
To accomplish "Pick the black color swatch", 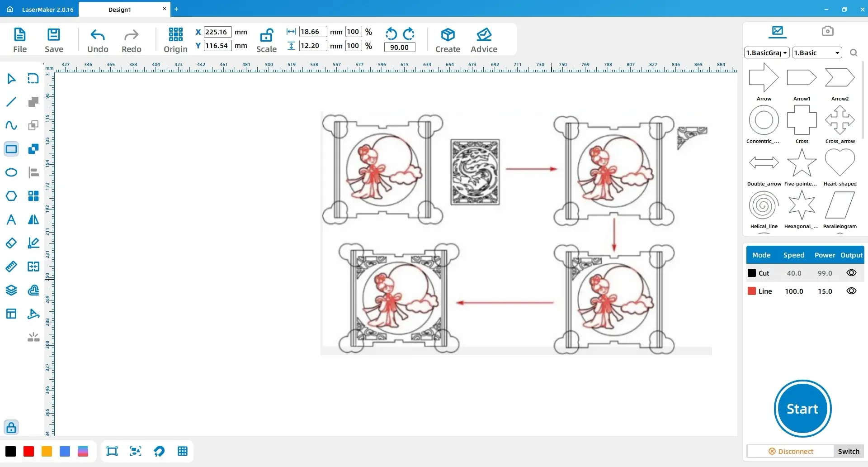I will (10, 451).
